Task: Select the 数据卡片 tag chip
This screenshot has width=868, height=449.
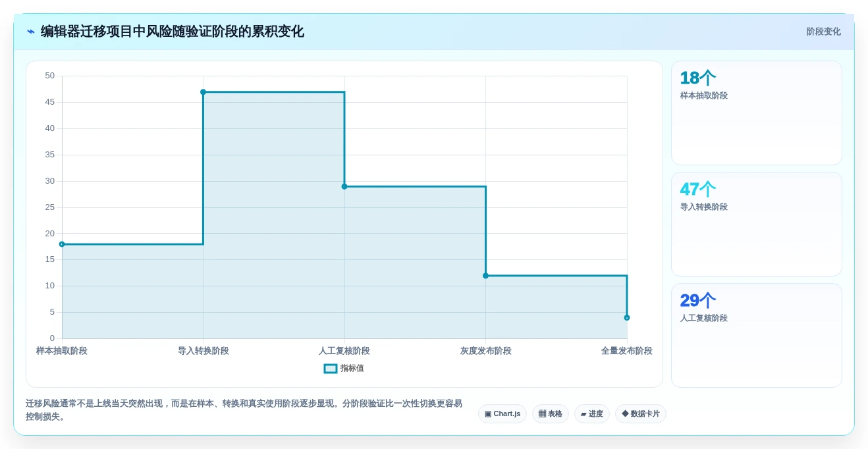Action: click(x=641, y=413)
